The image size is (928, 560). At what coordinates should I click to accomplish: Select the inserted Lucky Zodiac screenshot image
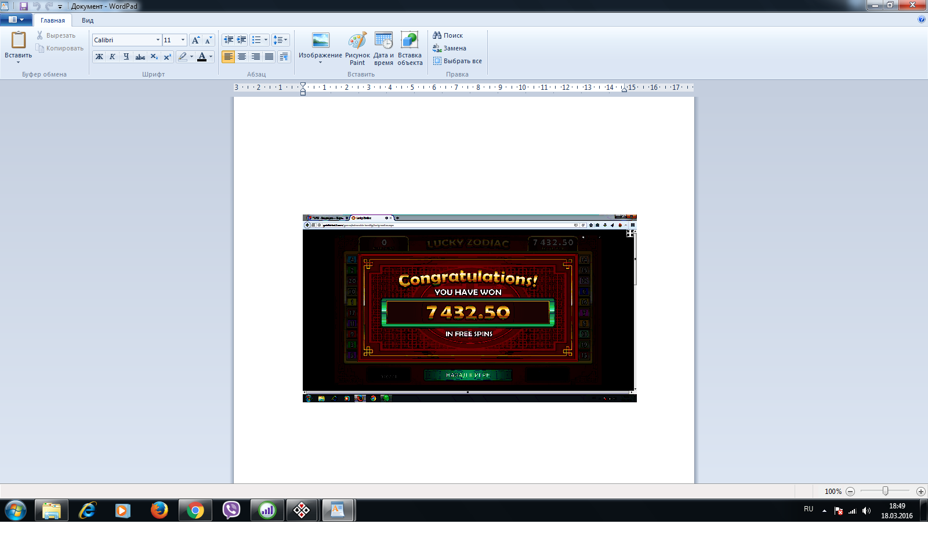click(469, 308)
